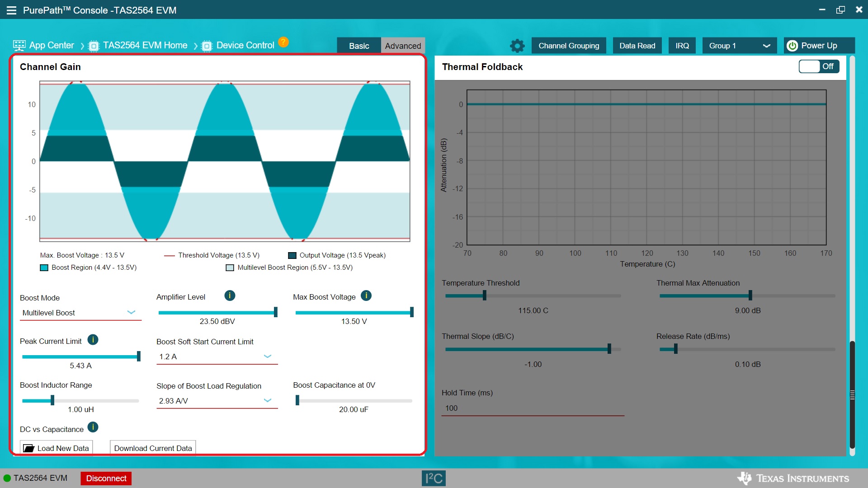Open DC vs Capacitance info icon
The image size is (868, 488).
pyautogui.click(x=93, y=427)
